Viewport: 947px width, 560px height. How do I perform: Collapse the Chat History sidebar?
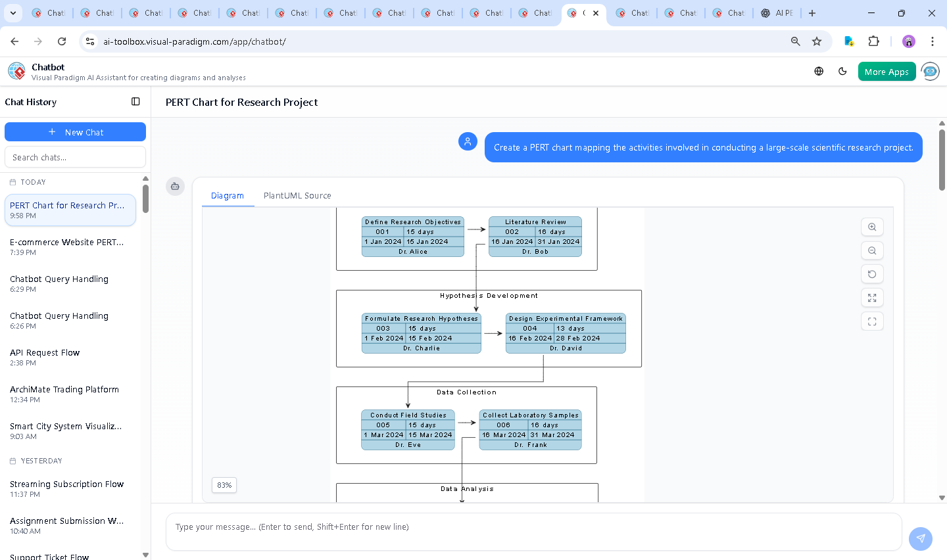tap(135, 101)
